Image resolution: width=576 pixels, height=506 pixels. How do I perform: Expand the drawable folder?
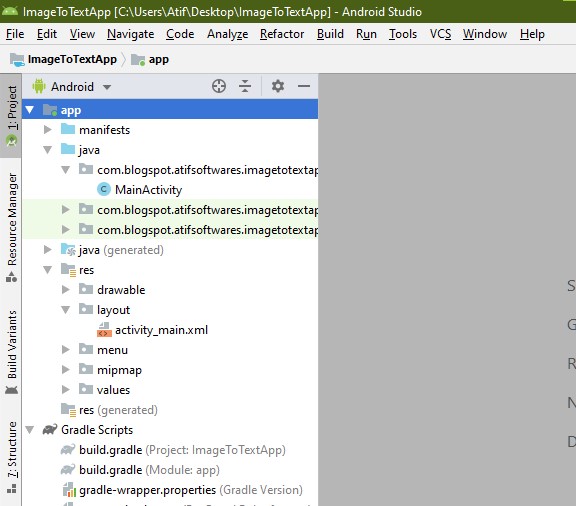pyautogui.click(x=66, y=290)
